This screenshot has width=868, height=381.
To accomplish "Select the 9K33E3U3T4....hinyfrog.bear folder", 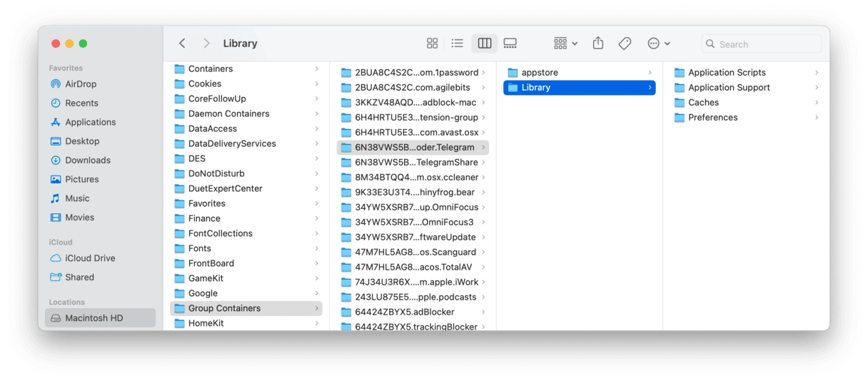I will pos(413,193).
